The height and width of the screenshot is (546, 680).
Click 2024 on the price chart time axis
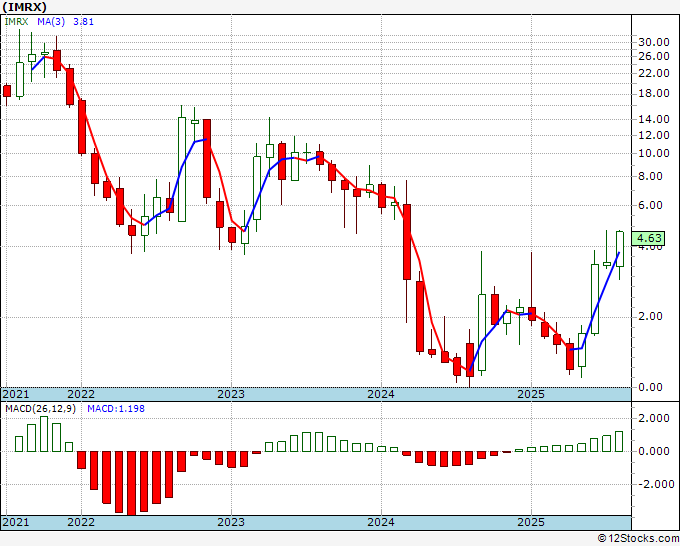(x=381, y=394)
